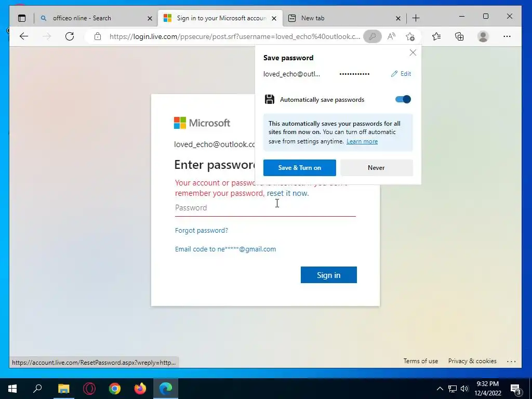Open the notification center
The image size is (532, 399).
(516, 390)
